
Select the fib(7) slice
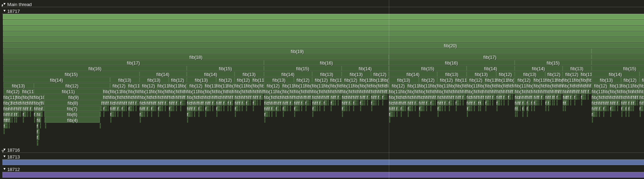coord(72,109)
